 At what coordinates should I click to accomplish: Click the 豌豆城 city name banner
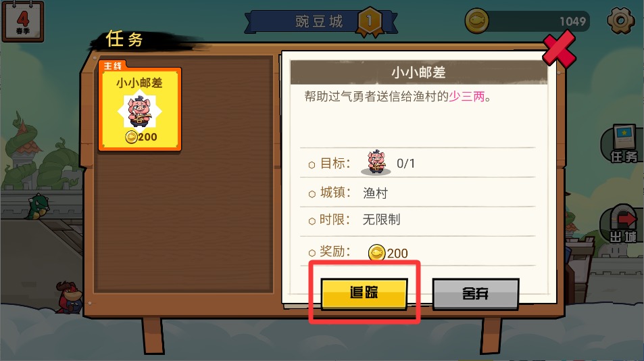pos(319,22)
